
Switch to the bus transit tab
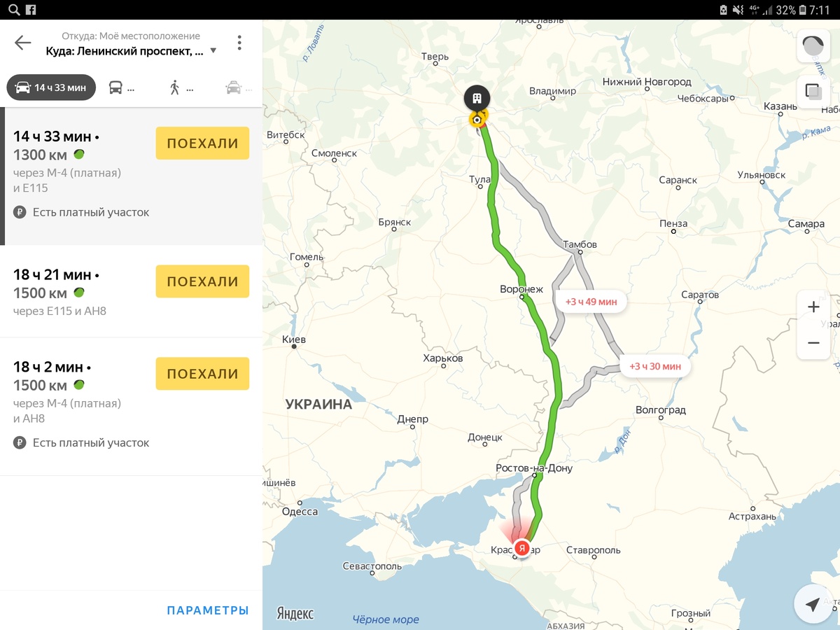click(121, 87)
